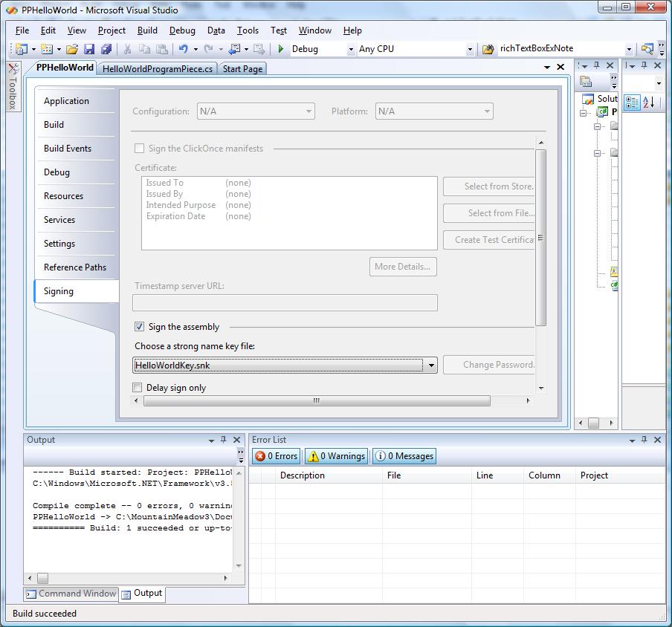Click the Paste clipboard icon
This screenshot has height=627, width=672.
(x=162, y=49)
